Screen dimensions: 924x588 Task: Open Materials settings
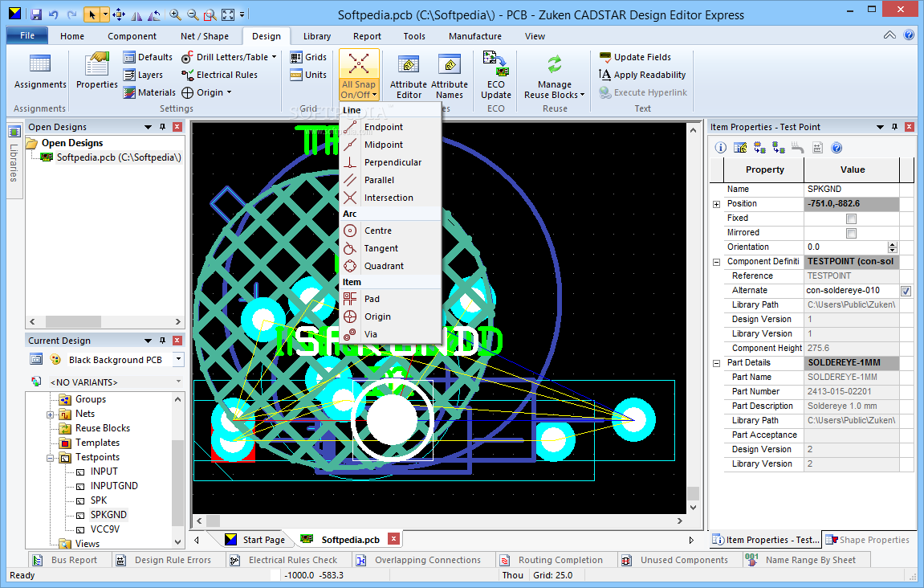coord(149,92)
